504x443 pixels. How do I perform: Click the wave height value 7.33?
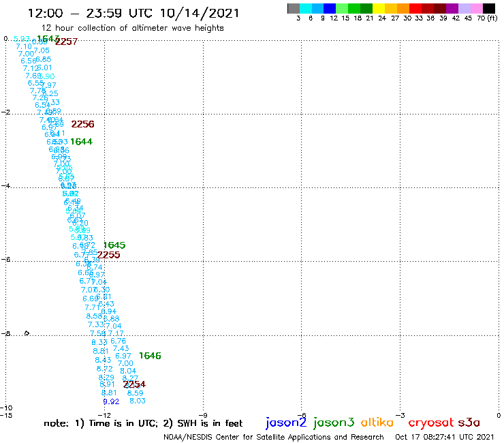[96, 324]
